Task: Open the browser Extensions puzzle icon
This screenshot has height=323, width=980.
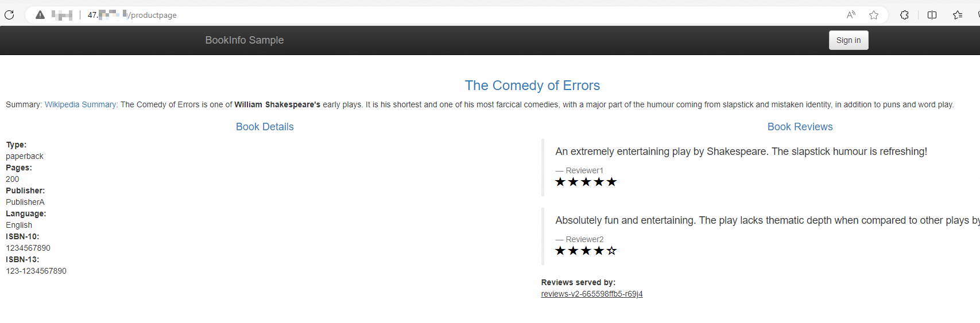Action: [904, 15]
